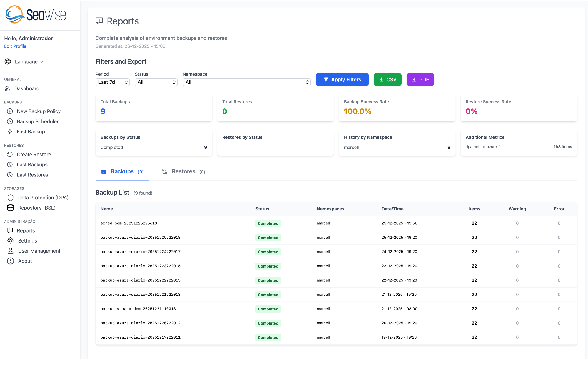Select the Create Restore icon

[x=10, y=154]
